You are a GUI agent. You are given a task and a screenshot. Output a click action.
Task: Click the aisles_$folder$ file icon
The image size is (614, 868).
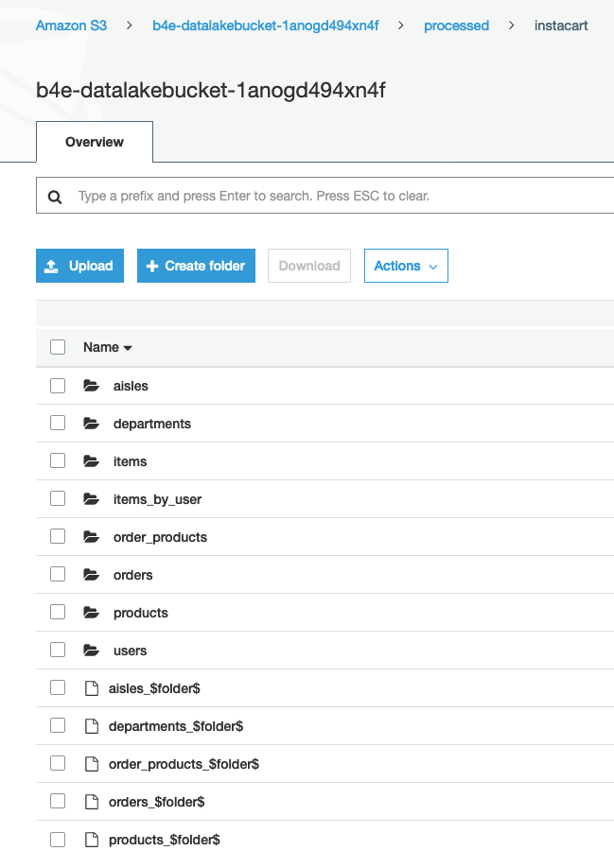pos(92,688)
